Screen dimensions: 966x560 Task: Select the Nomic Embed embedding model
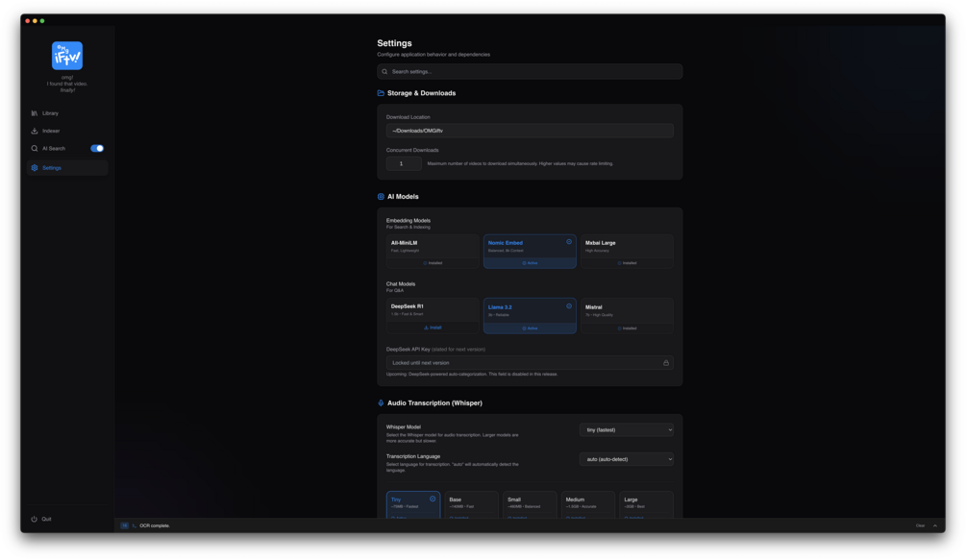point(530,251)
